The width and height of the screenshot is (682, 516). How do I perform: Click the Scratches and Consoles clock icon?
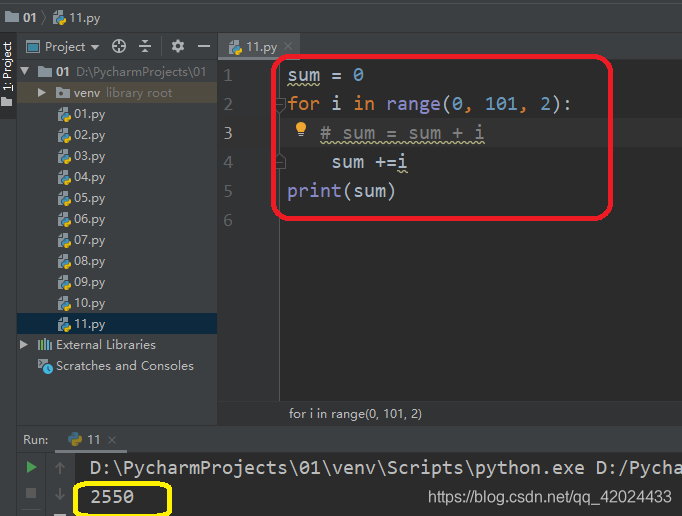[x=45, y=366]
